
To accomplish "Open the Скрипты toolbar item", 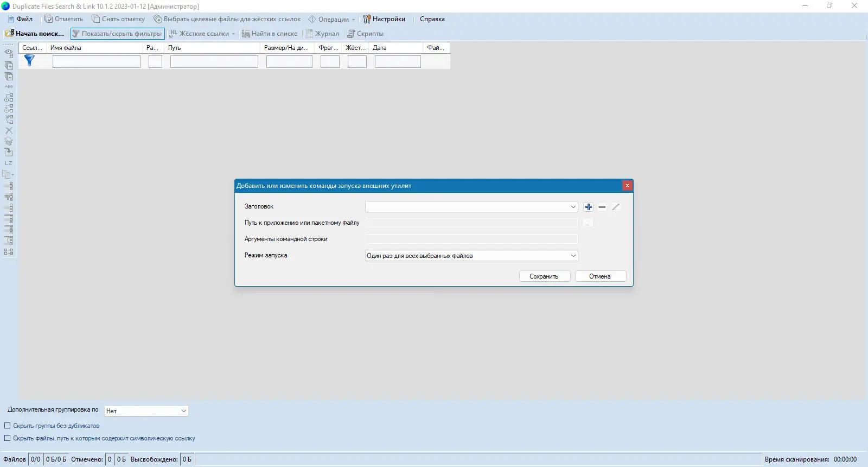I will click(x=366, y=34).
